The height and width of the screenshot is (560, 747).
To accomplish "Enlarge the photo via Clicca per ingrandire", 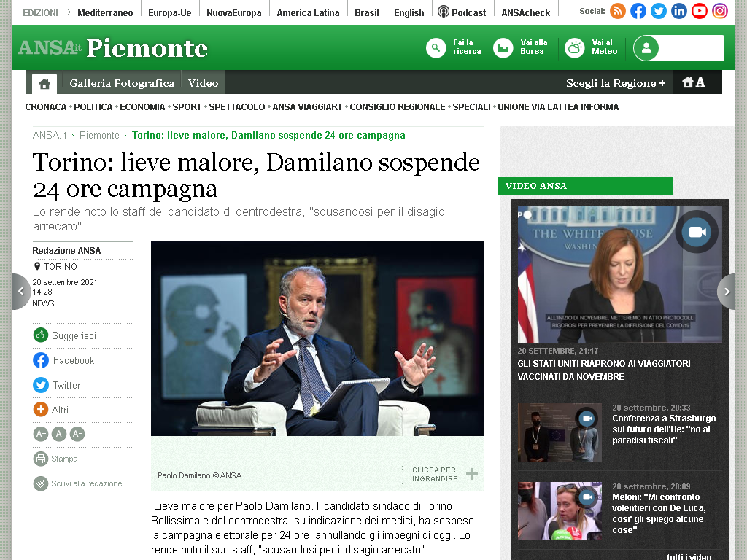I will [444, 474].
